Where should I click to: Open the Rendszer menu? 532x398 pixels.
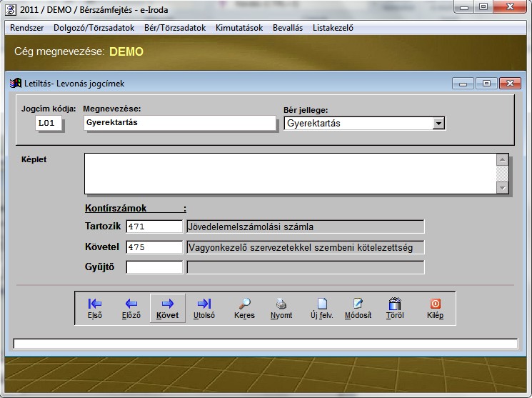click(27, 28)
